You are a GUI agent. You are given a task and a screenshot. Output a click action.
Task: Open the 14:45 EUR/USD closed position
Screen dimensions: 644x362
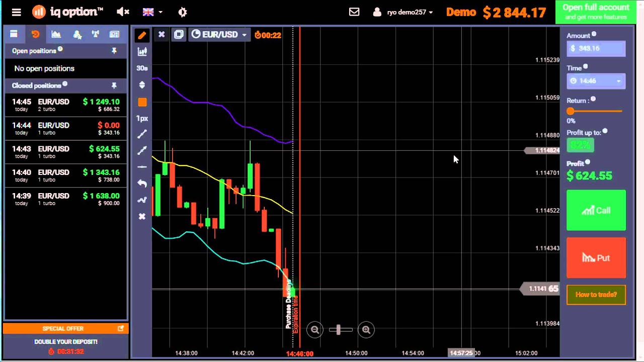coord(65,105)
